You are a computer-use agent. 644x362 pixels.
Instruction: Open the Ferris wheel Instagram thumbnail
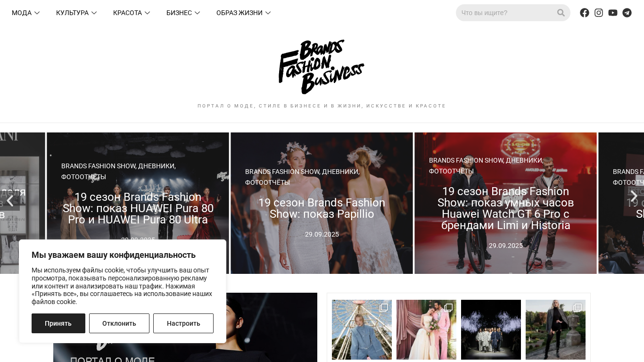click(362, 329)
